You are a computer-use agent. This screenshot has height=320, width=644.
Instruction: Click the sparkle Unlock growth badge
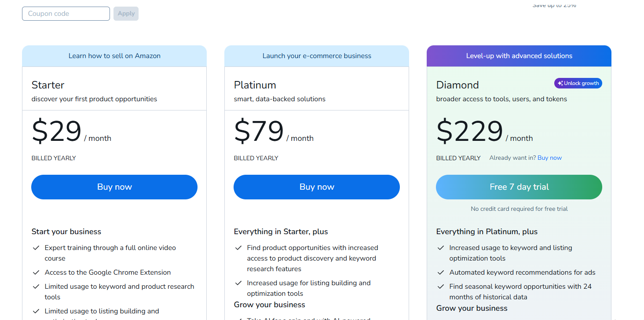tap(578, 83)
